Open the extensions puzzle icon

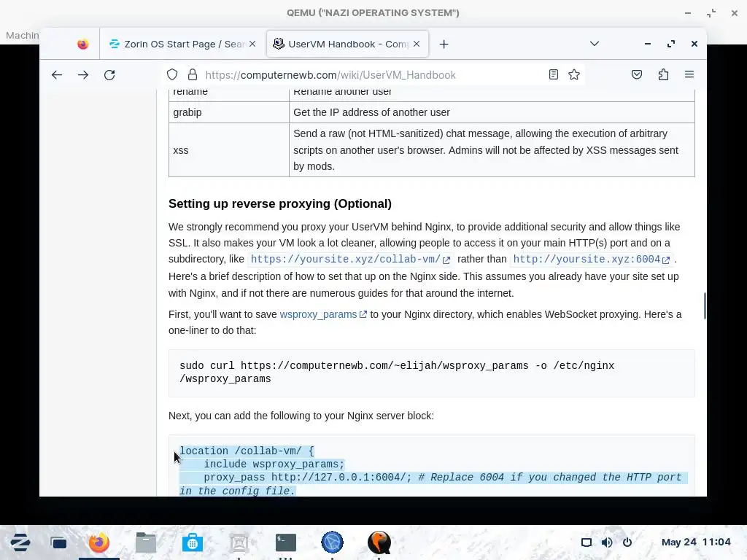pyautogui.click(x=663, y=75)
